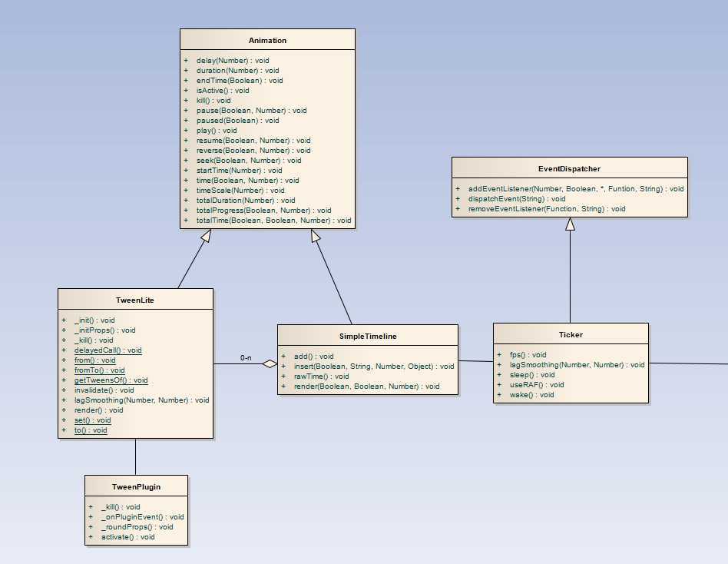Viewport: 728px width, 564px height.
Task: Click fps() : void method
Action: coord(528,355)
